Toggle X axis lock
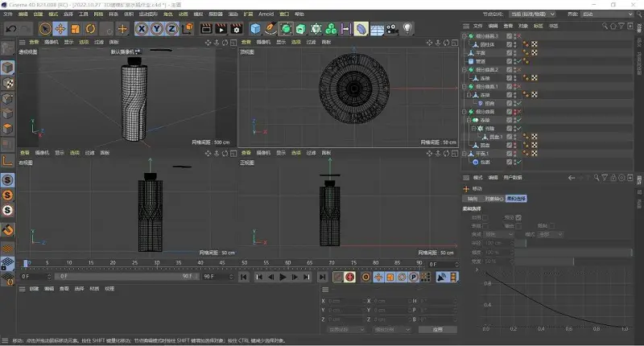The width and height of the screenshot is (644, 346). tap(142, 29)
